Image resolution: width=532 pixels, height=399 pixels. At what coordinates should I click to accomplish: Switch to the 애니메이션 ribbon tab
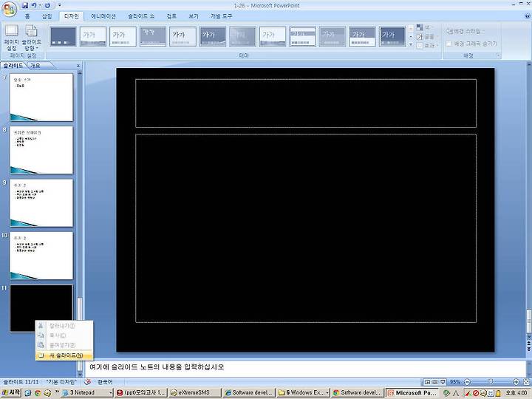(103, 16)
